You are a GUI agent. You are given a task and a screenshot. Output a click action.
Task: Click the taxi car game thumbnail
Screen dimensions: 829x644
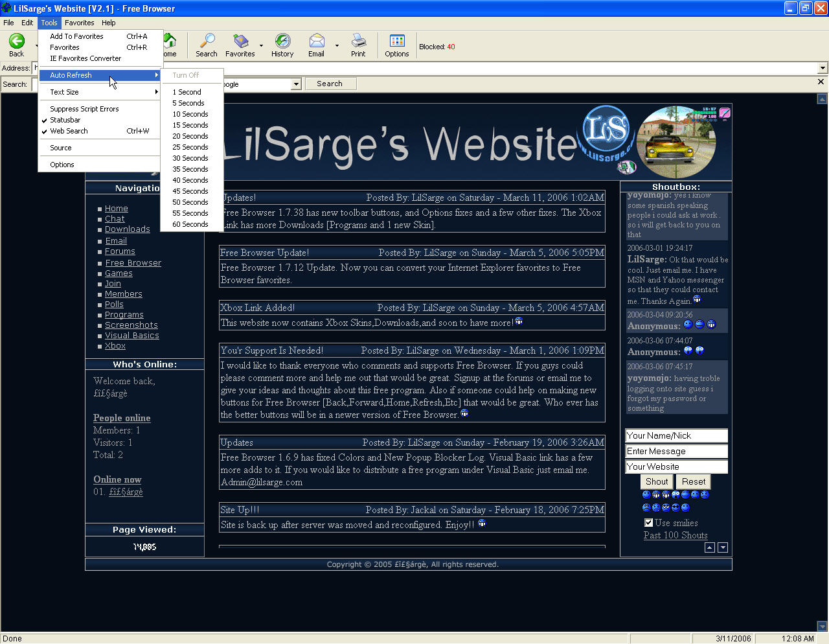[676, 143]
